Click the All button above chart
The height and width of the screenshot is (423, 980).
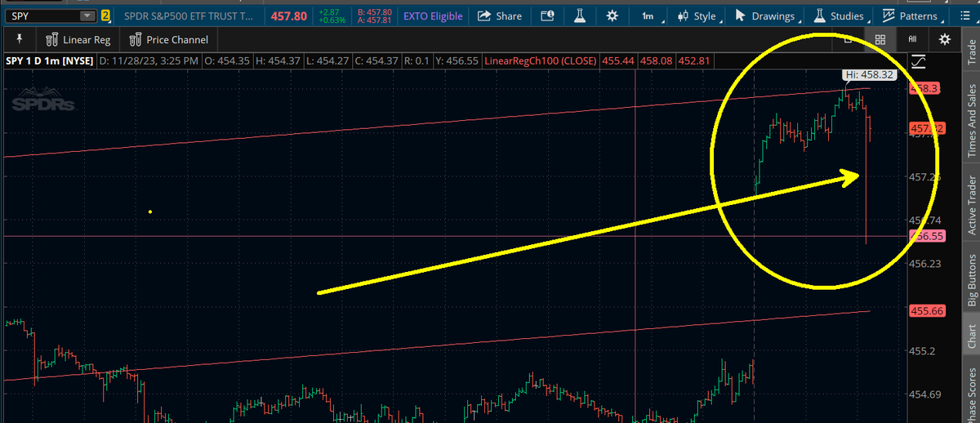pyautogui.click(x=912, y=39)
